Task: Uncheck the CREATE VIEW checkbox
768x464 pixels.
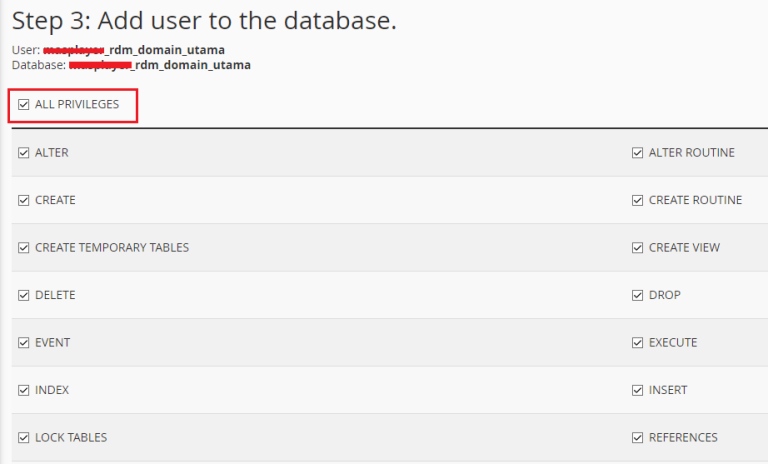Action: 638,248
